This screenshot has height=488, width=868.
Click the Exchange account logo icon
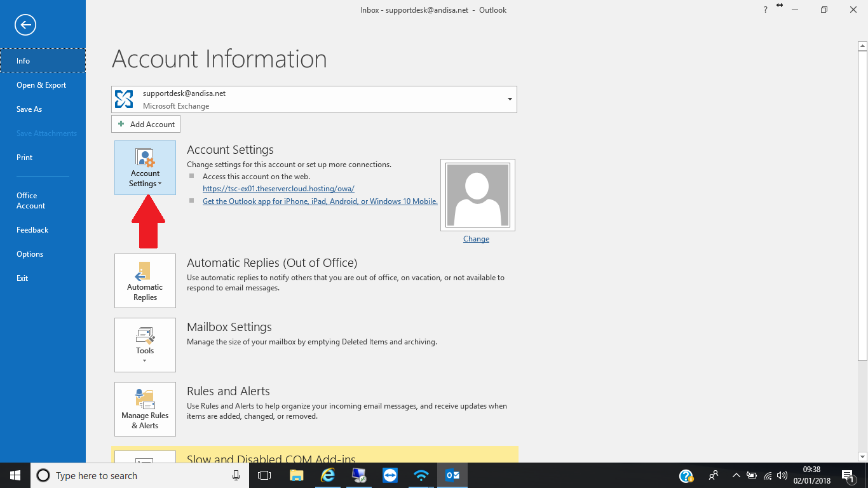point(124,99)
